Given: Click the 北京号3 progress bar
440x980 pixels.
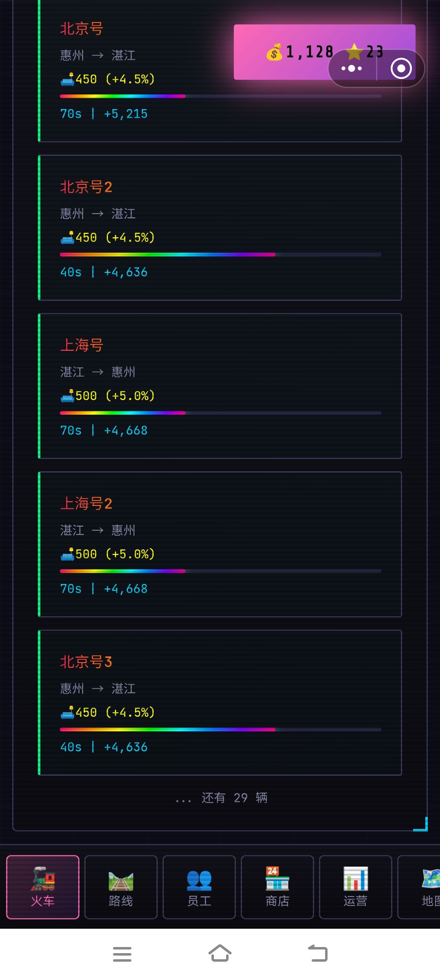Looking at the screenshot, I should pos(220,729).
